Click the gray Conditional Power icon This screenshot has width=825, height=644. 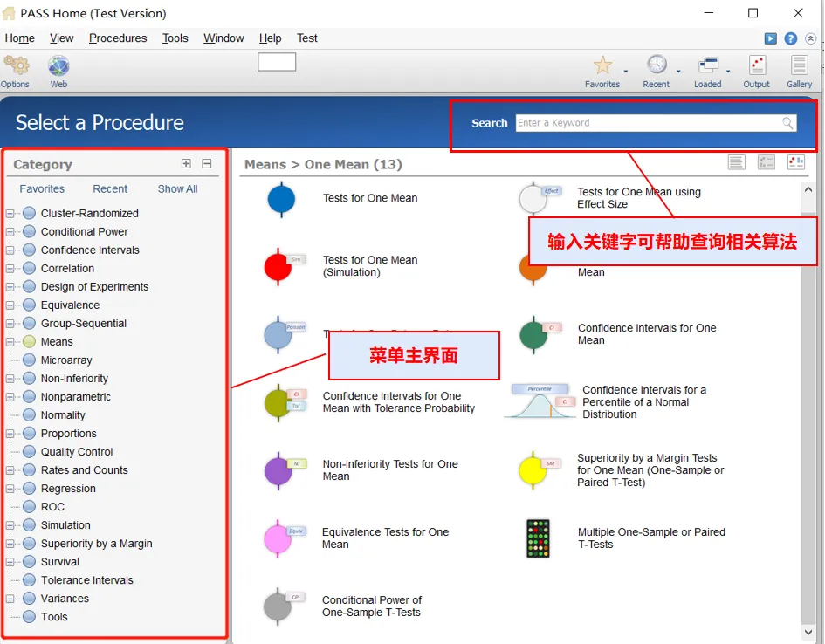278,606
